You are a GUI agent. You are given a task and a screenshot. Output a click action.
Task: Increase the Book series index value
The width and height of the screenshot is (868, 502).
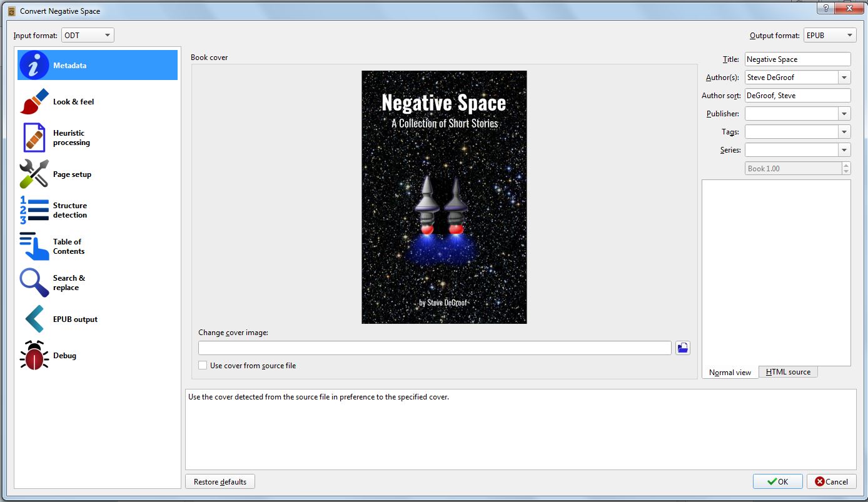(x=847, y=165)
